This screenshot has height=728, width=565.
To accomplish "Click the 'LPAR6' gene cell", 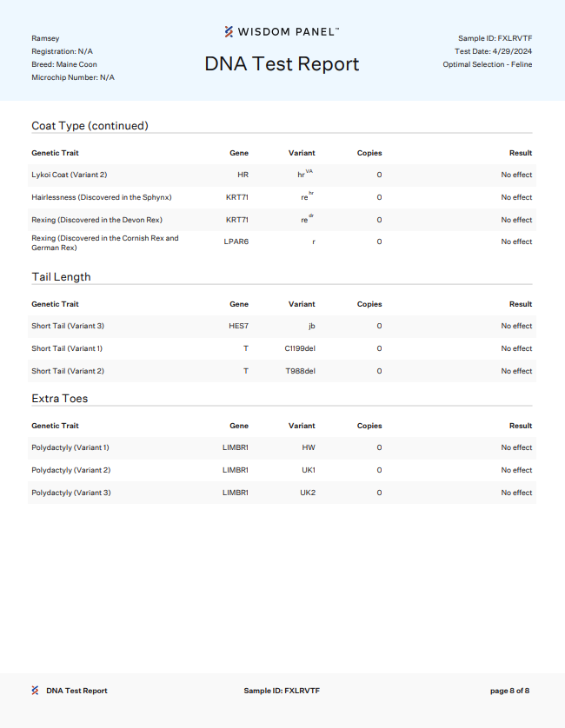I will pyautogui.click(x=236, y=242).
